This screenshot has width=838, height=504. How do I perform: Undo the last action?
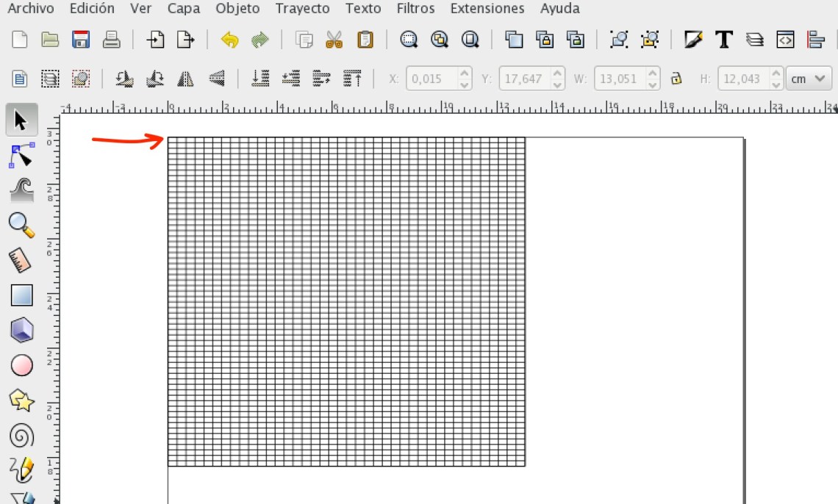pos(229,39)
